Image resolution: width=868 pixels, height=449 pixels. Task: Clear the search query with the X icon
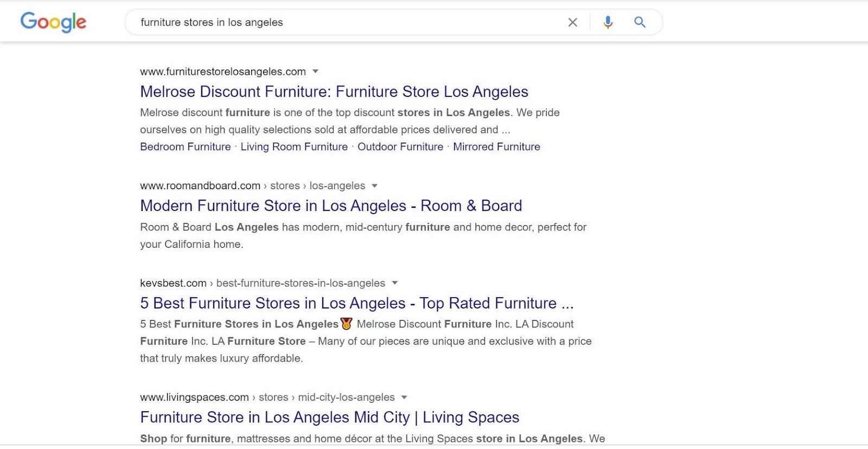click(x=573, y=22)
